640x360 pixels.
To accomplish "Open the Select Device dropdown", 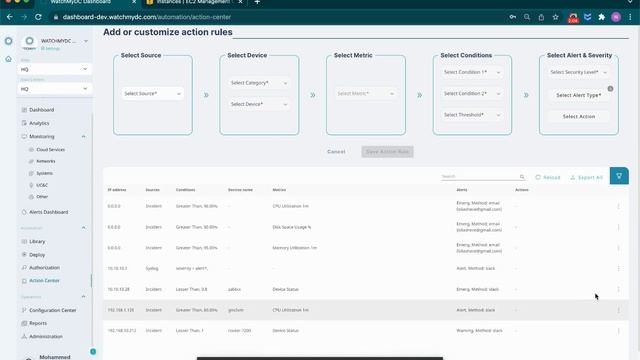I will [259, 104].
